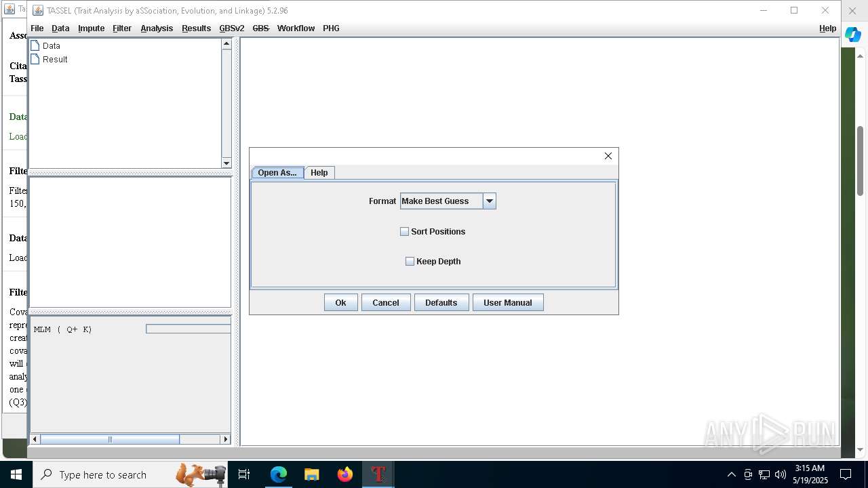The height and width of the screenshot is (488, 868).
Task: Open the Filter menu
Action: (x=122, y=28)
